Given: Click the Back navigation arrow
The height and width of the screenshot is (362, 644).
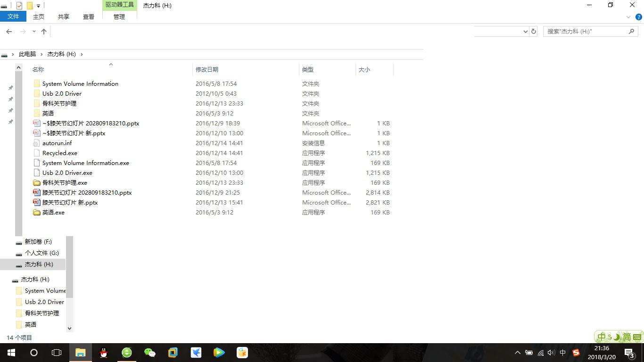Looking at the screenshot, I should click(9, 32).
